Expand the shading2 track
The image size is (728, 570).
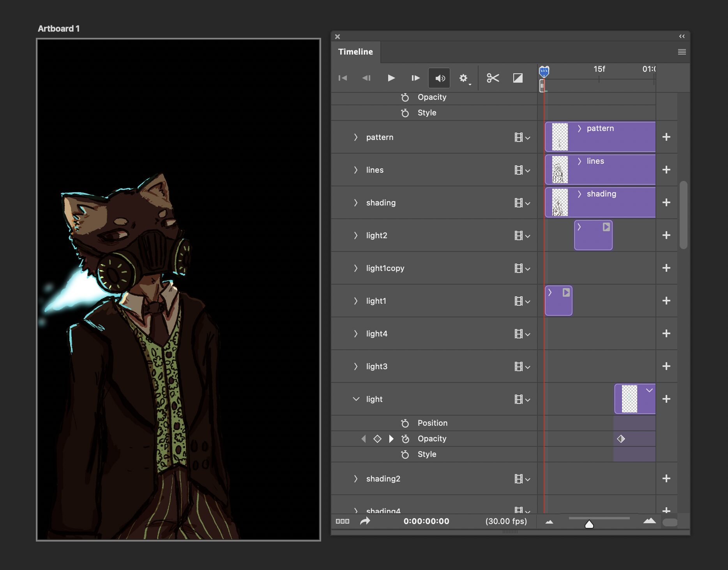355,479
